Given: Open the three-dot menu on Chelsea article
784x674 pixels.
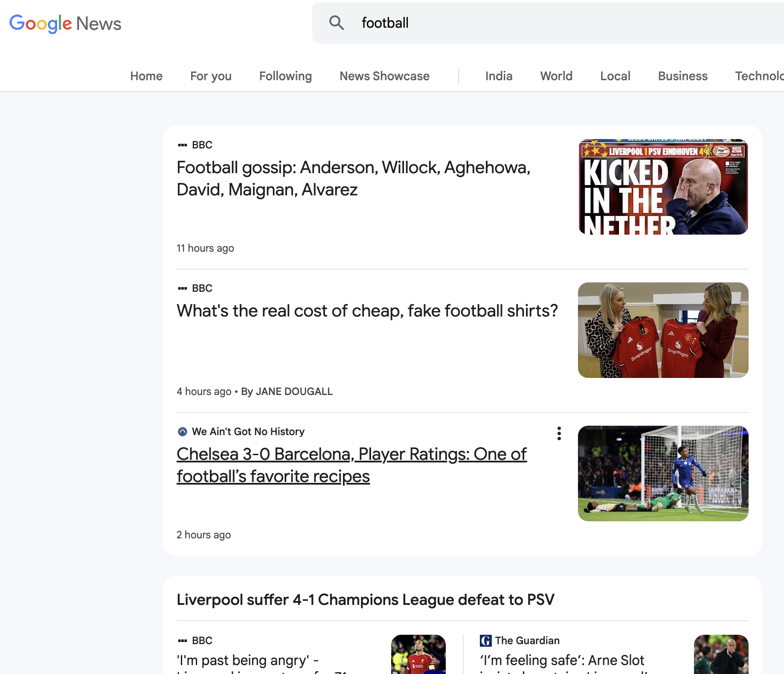Looking at the screenshot, I should tap(559, 433).
